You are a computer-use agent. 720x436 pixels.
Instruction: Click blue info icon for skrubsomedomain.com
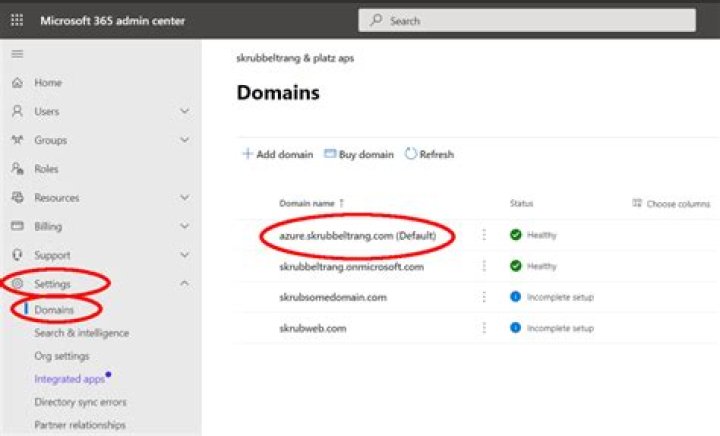pos(516,297)
